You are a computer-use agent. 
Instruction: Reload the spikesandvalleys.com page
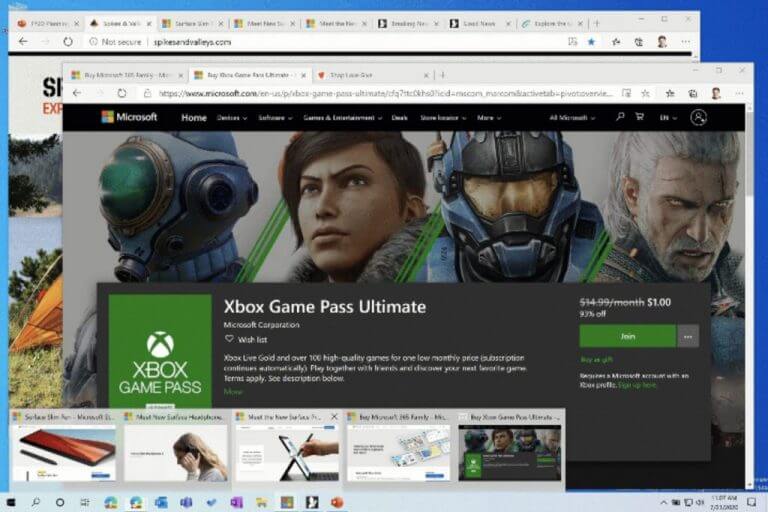coord(68,42)
